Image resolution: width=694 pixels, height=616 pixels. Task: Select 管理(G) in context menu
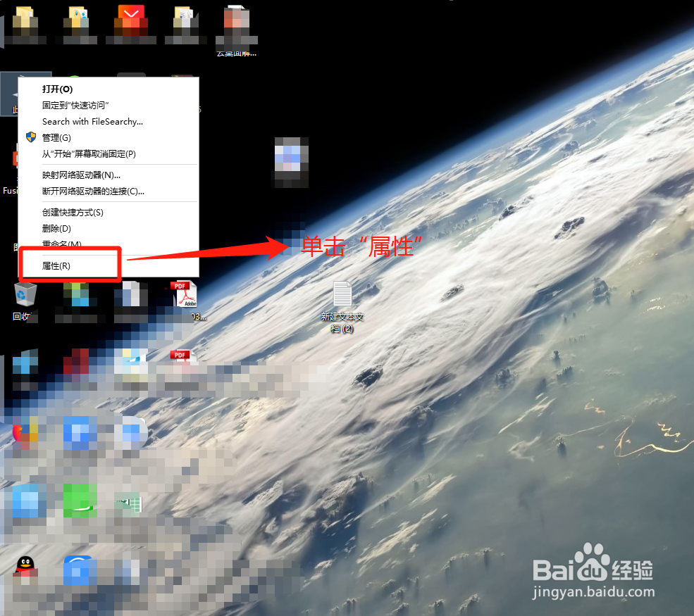coord(109,137)
